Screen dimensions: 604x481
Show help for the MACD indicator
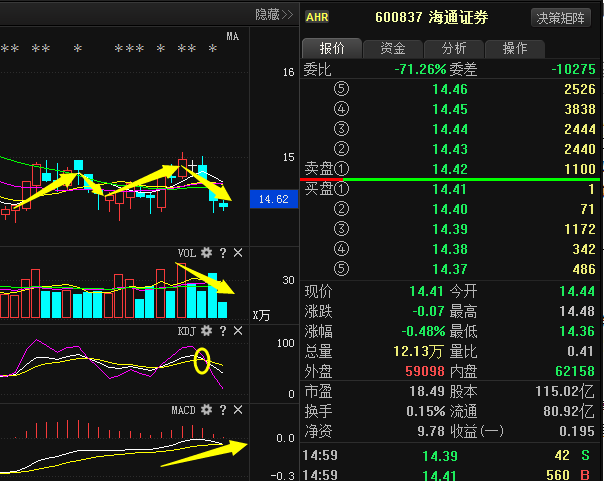(x=223, y=410)
